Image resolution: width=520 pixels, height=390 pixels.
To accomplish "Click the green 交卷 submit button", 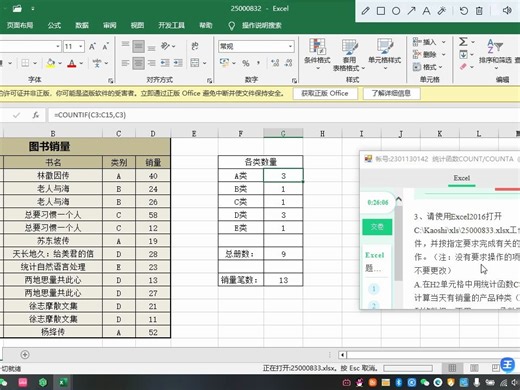I will (x=377, y=227).
